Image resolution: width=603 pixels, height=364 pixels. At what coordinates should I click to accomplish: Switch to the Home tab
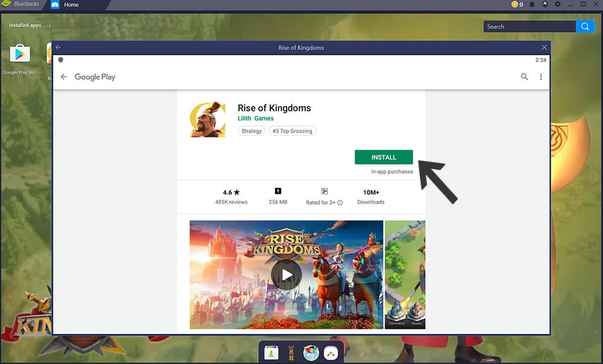tap(71, 5)
